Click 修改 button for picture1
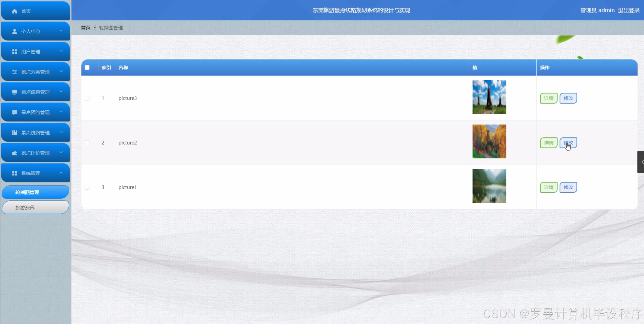This screenshot has width=644, height=324. click(568, 187)
